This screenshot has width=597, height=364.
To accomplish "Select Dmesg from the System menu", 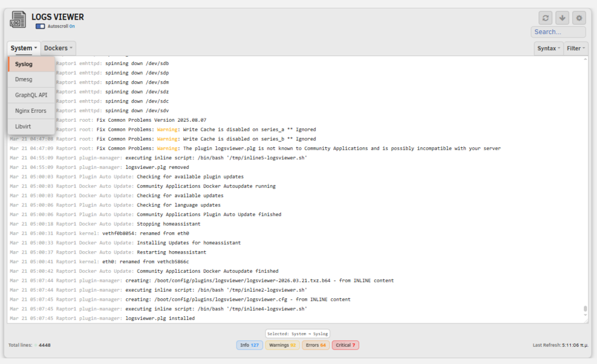I will coord(31,79).
